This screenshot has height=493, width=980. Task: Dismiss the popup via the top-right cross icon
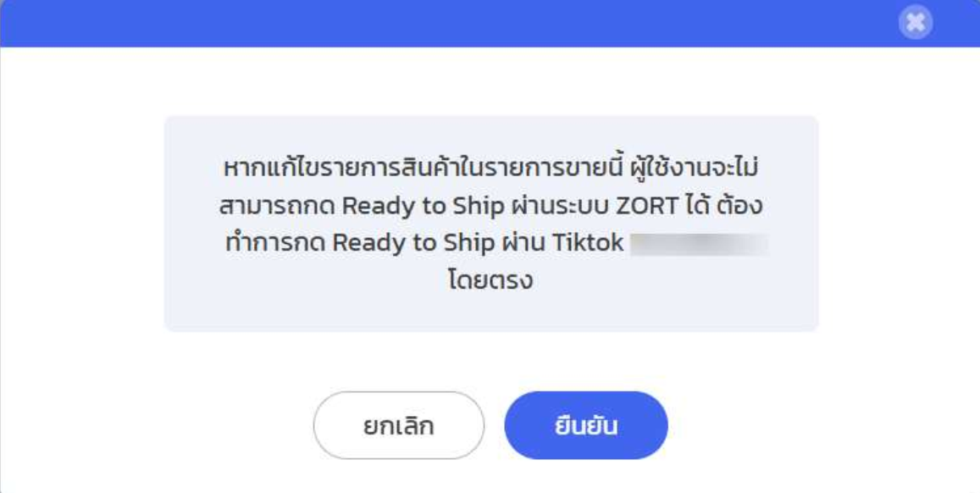[x=916, y=23]
